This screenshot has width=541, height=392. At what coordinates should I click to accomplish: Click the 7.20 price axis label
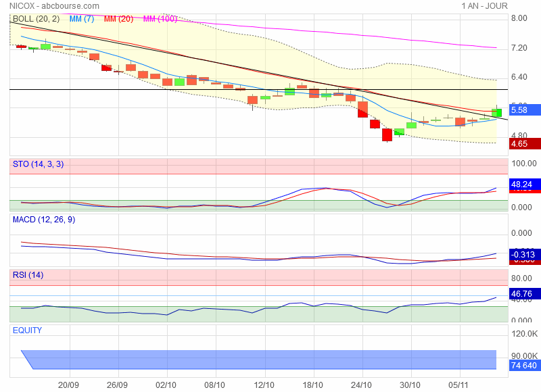coord(519,48)
